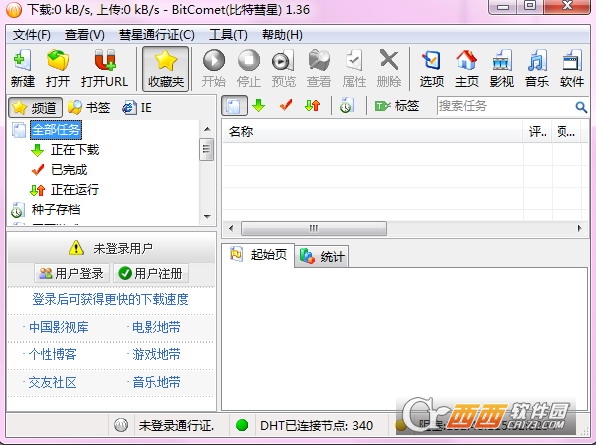This screenshot has height=445, width=596.
Task: Toggle the downloading filter green arrow
Action: [258, 106]
